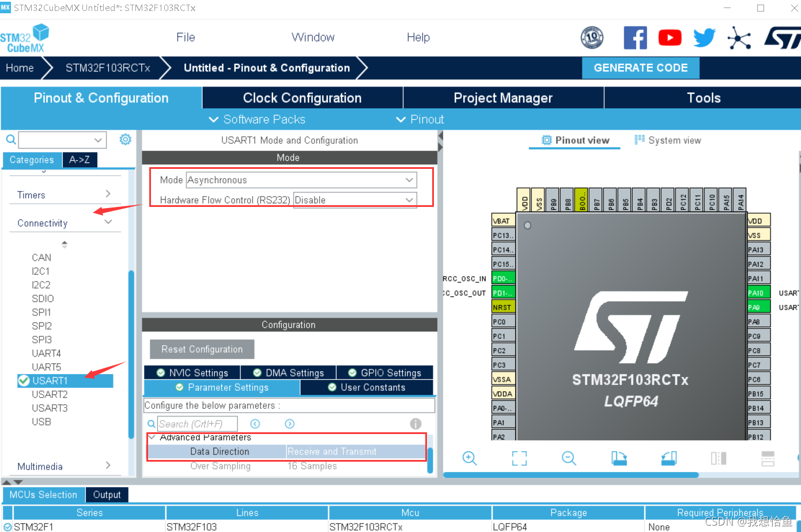Select the CAN peripheral
Screen dimensions: 801x532
pos(41,258)
